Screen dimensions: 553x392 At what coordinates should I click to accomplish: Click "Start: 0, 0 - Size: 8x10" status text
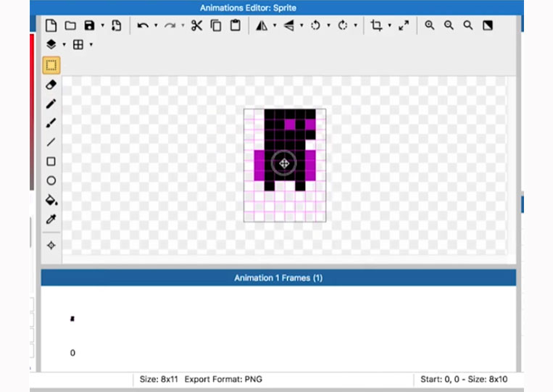coord(464,379)
